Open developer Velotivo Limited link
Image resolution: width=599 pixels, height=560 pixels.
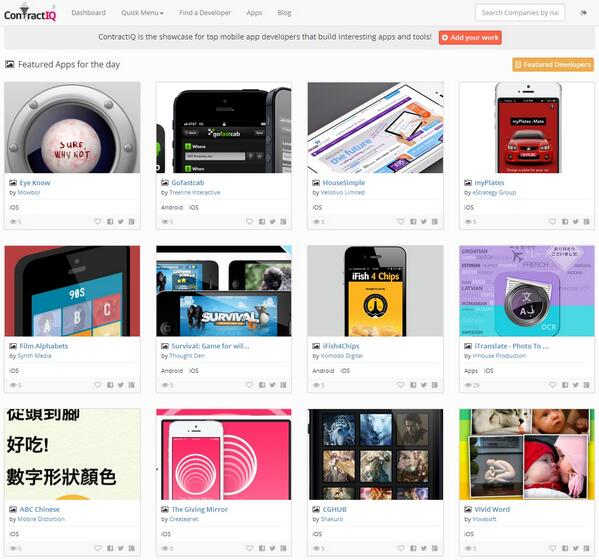click(342, 193)
